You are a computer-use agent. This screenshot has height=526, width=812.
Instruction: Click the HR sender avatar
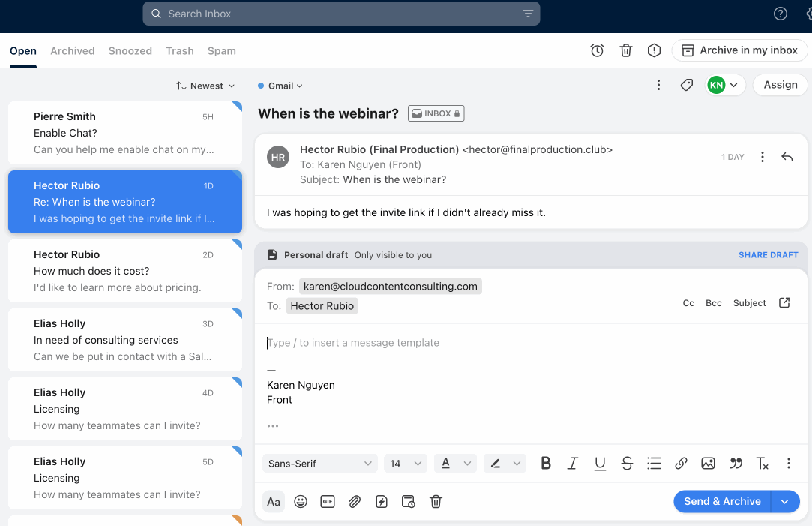278,157
